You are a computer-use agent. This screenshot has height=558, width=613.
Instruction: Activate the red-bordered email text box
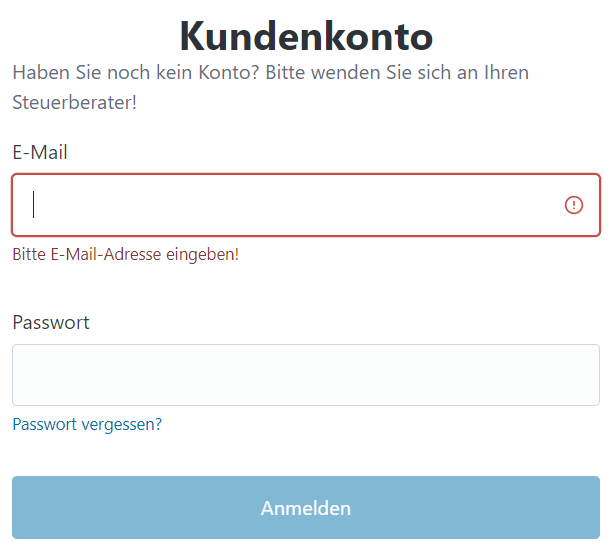point(306,205)
